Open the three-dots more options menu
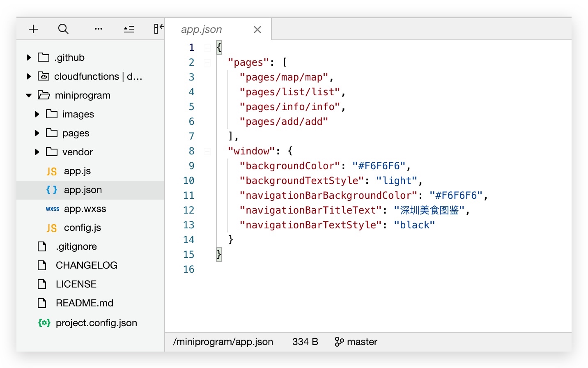588x368 pixels. pos(99,29)
